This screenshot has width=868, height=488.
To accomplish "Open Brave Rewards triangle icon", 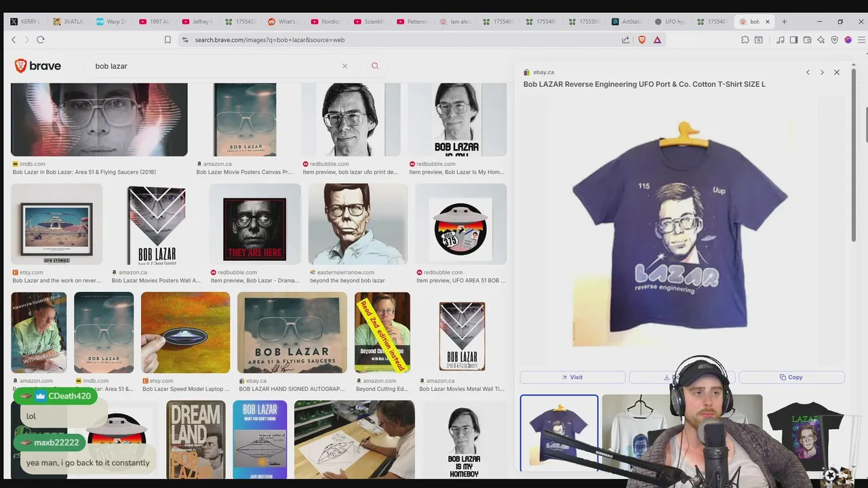I will (657, 40).
